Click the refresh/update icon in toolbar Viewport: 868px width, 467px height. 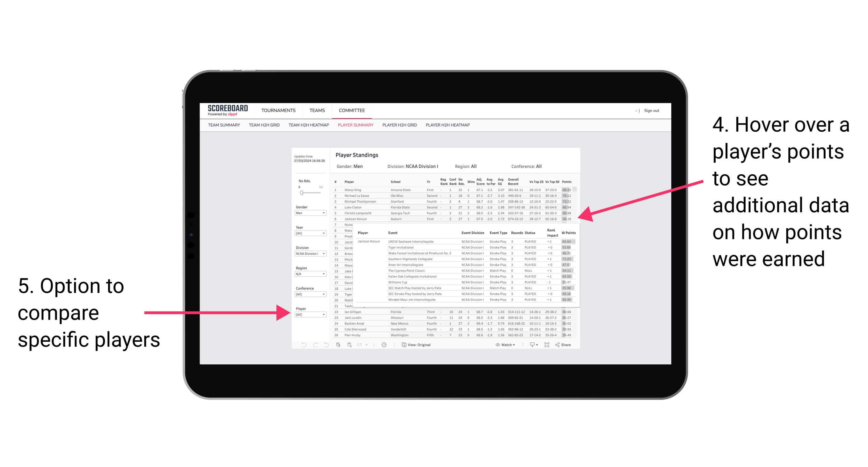339,344
